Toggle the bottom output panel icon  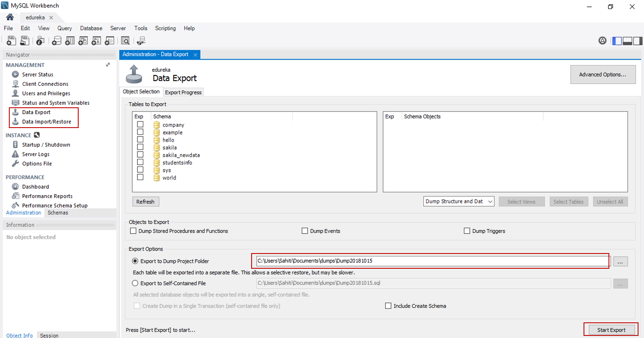(x=628, y=41)
